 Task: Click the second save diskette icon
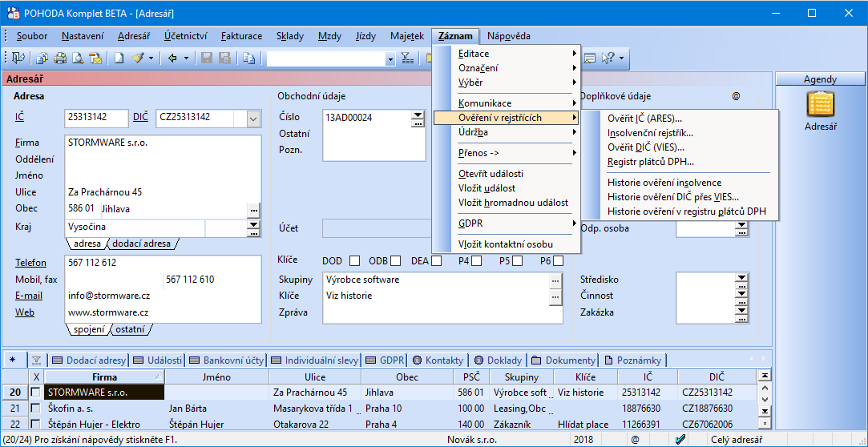pos(224,58)
